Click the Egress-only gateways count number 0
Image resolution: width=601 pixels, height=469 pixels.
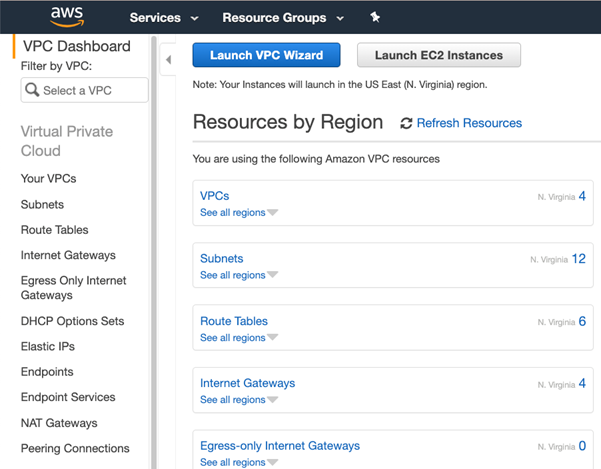tap(582, 446)
